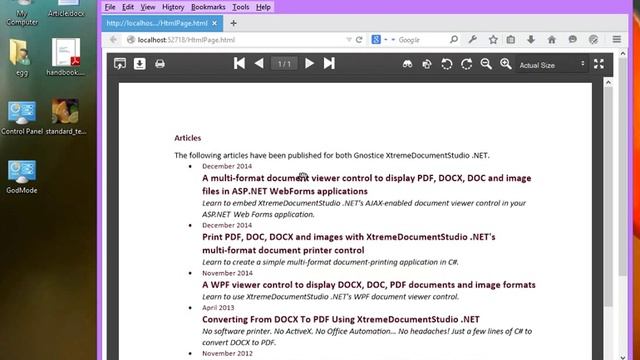Click the open document icon in viewer toolbar
Image resolution: width=640 pixels, height=360 pixels.
(x=120, y=64)
